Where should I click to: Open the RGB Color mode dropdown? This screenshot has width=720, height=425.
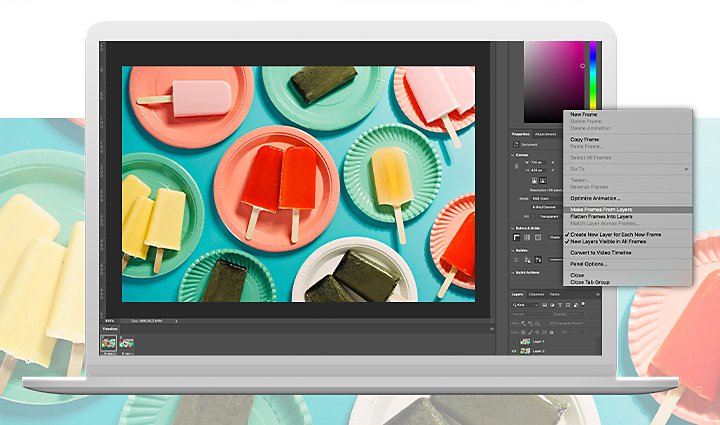pyautogui.click(x=546, y=199)
